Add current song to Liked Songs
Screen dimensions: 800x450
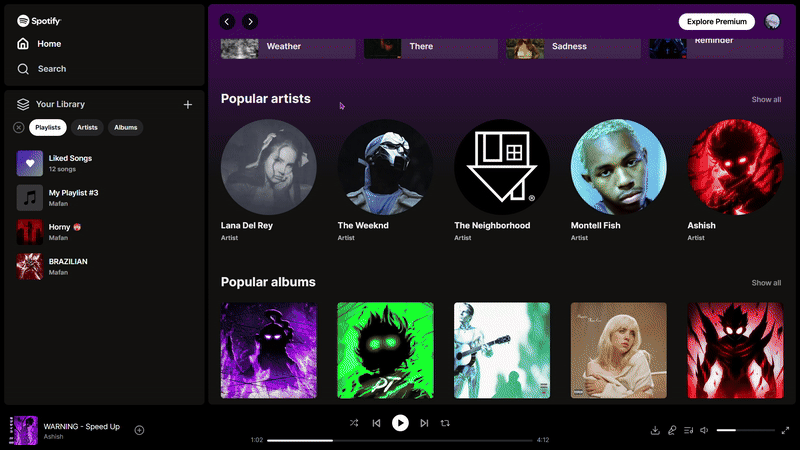tap(139, 431)
